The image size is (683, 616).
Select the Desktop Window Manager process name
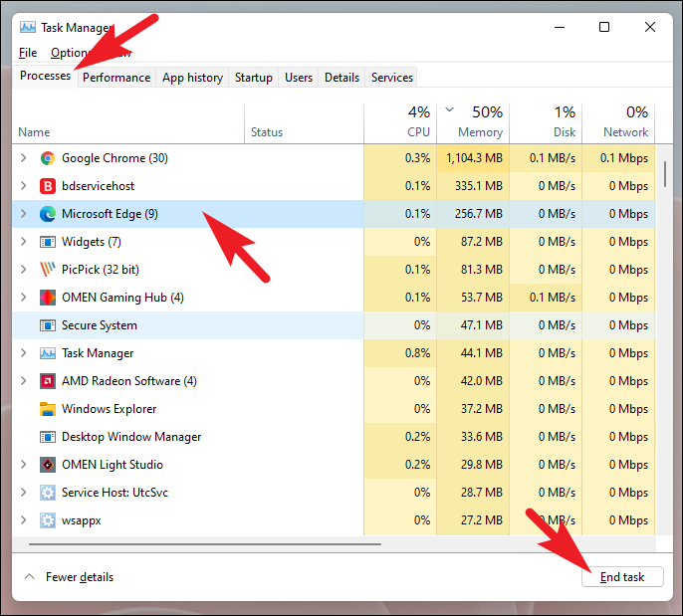tap(131, 437)
